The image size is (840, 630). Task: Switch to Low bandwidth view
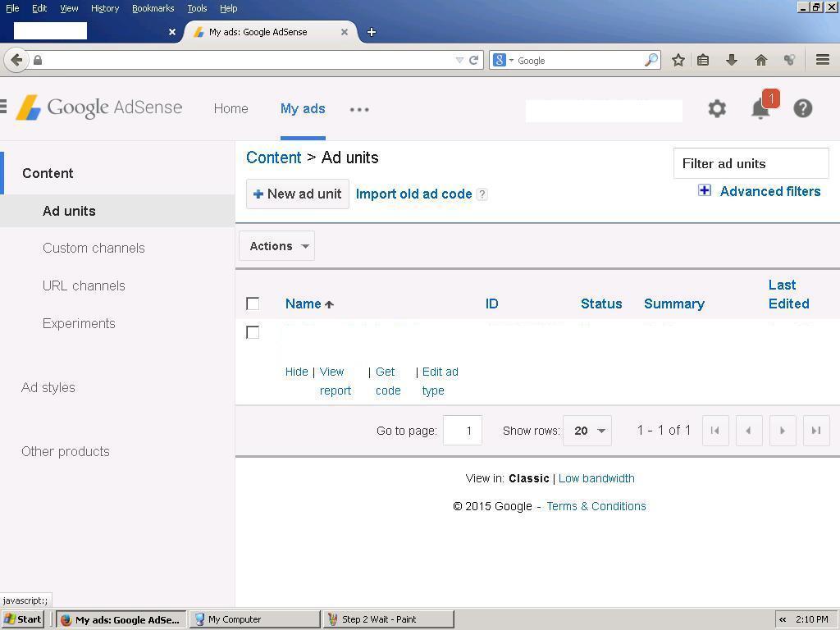pyautogui.click(x=596, y=478)
